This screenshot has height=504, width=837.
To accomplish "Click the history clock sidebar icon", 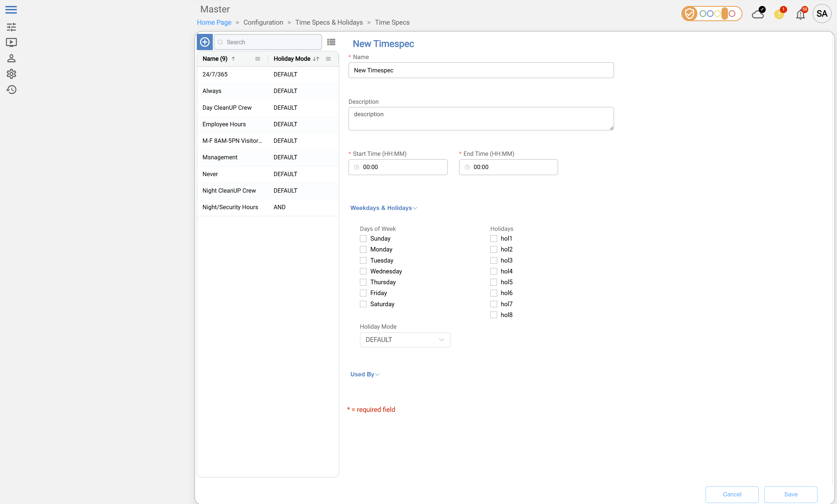I will [11, 90].
